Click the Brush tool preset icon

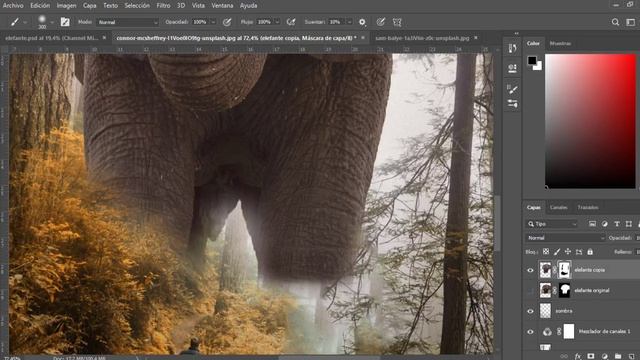tap(15, 22)
